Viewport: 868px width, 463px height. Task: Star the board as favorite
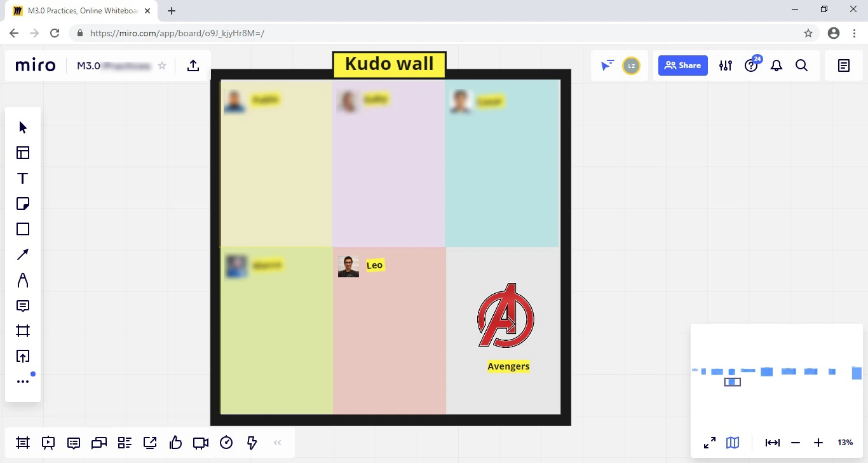[x=162, y=66]
